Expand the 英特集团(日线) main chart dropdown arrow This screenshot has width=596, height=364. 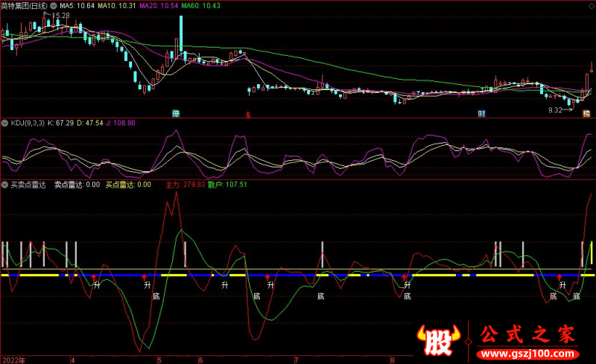(x=54, y=5)
